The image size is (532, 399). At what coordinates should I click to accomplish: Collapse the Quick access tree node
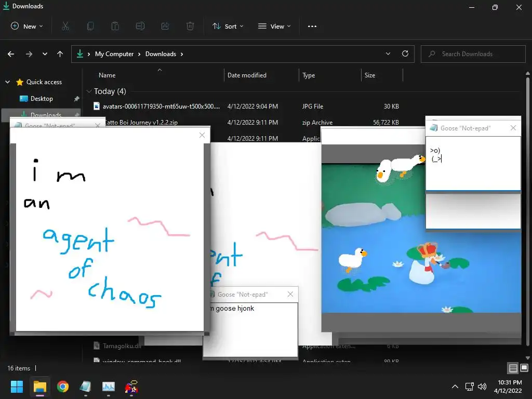pos(7,82)
